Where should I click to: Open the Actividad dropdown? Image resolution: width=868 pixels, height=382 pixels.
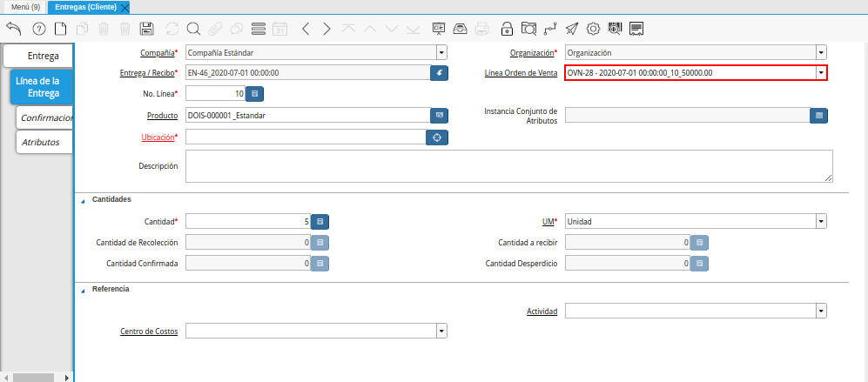click(x=822, y=312)
